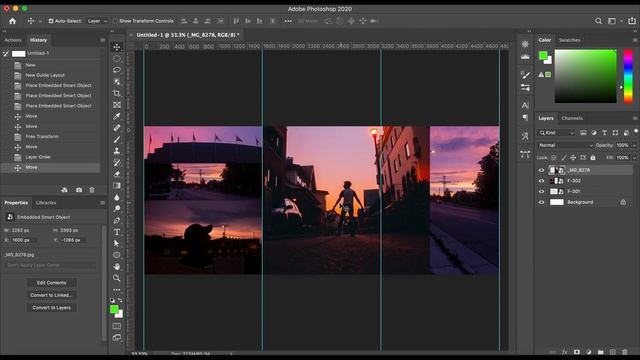Screen dimensions: 640x360
Task: Click Lock all padlock icon in Layers
Action: pos(593,158)
